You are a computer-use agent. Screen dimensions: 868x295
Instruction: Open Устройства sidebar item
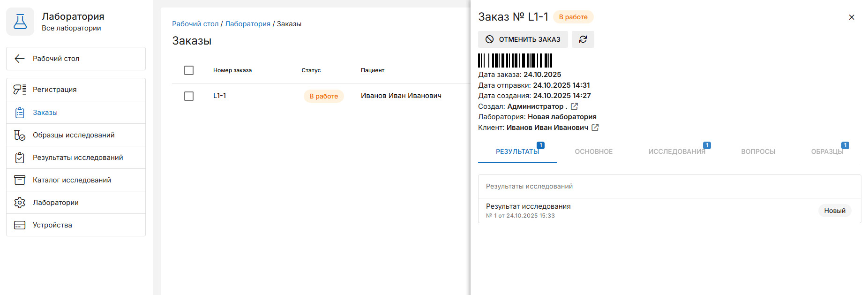click(52, 225)
